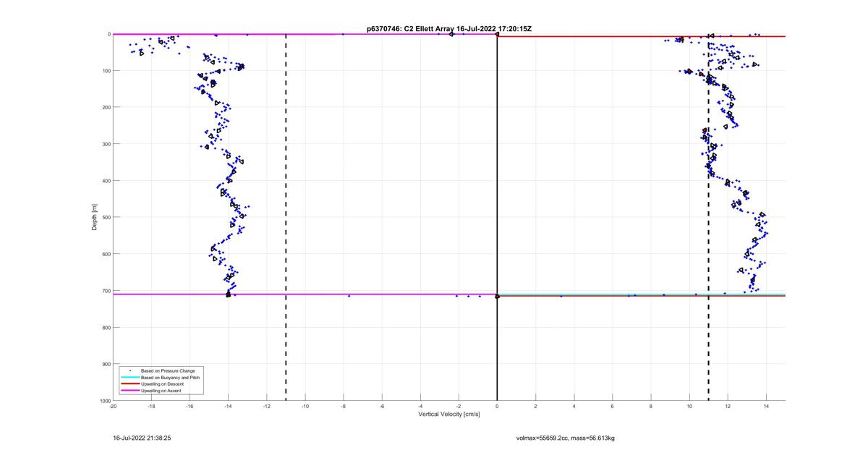
Task: Click depth tick label "900"
Action: 106,364
